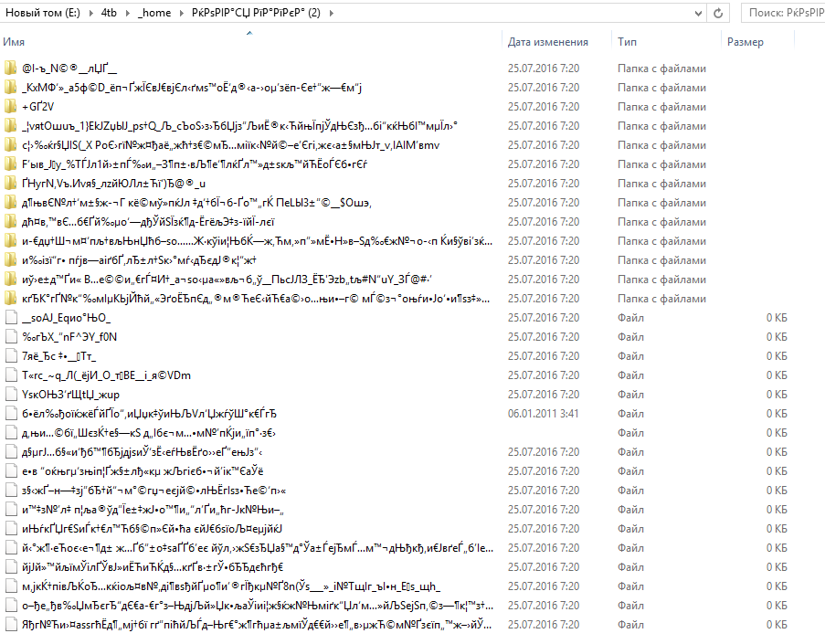Select folder icon starting 'F'ыв_Јџу'
825x644 pixels.
coord(11,164)
